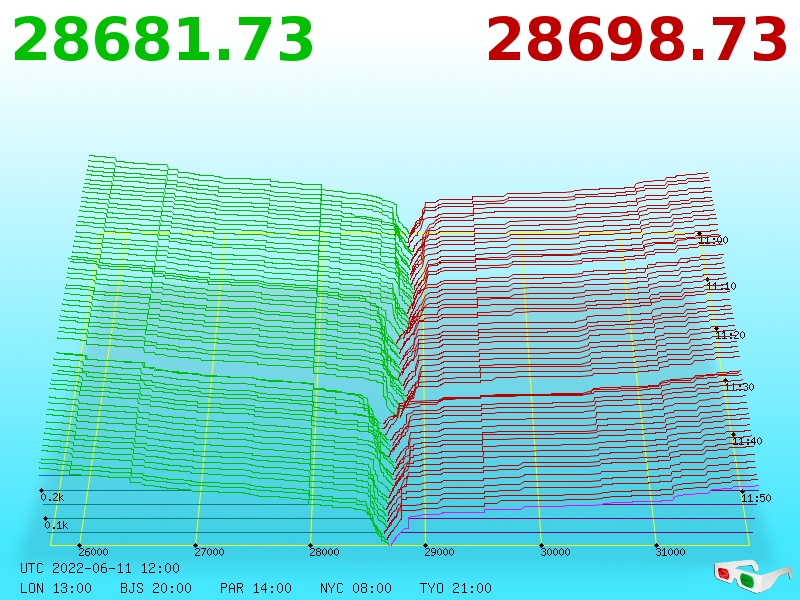Click the 11:00 time axis marker

(714, 240)
